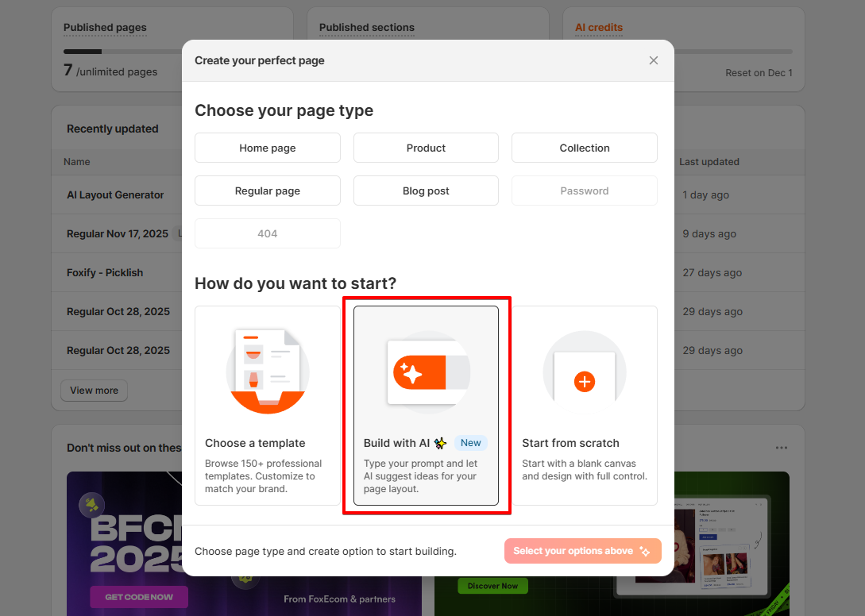Click the orange plus scratch icon
Screen dimensions: 865x616
pyautogui.click(x=584, y=382)
